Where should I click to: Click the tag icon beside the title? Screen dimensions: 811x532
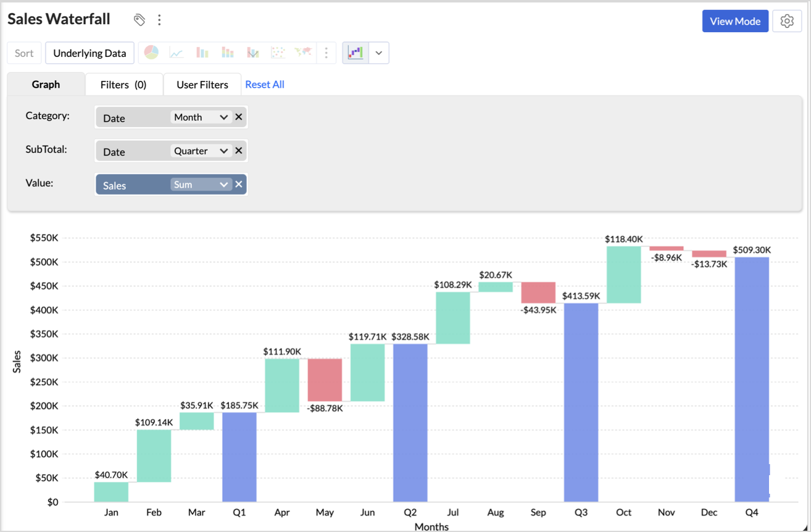point(139,20)
